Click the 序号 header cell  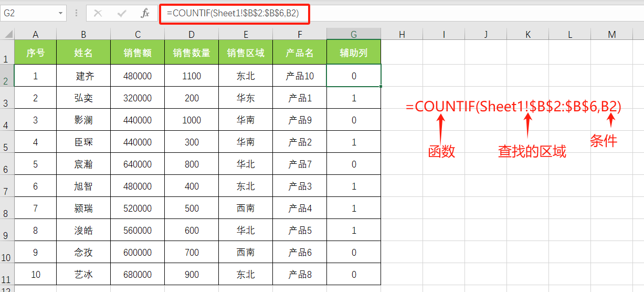35,53
